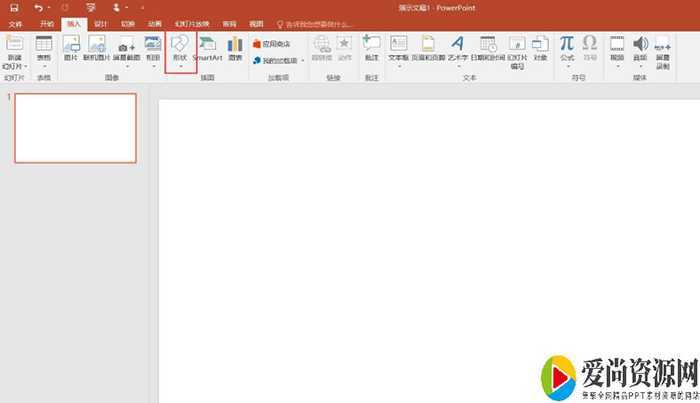This screenshot has width=700, height=403.
Task: Insert a Chart (图表)
Action: [x=235, y=49]
